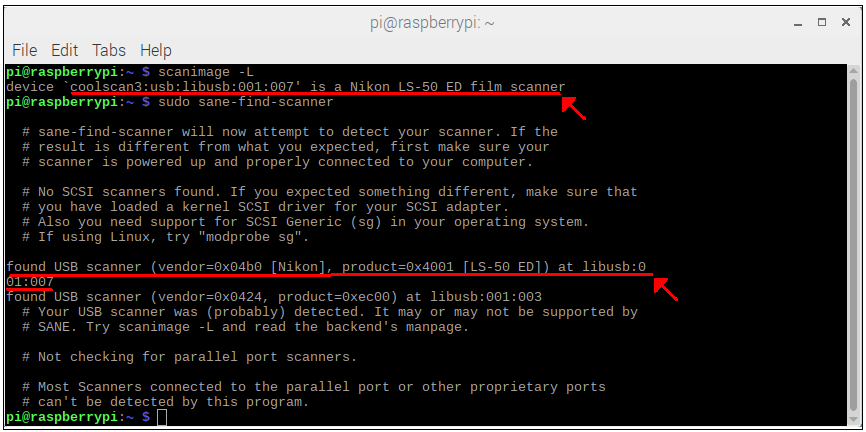
Task: Open the File menu
Action: point(24,50)
